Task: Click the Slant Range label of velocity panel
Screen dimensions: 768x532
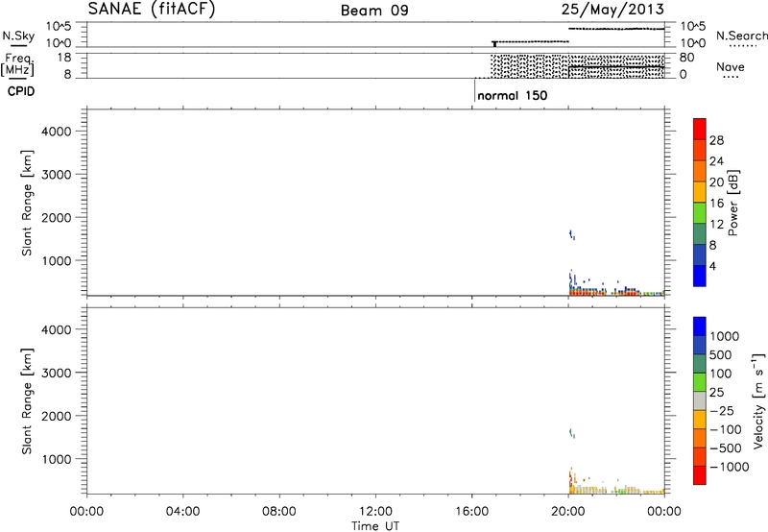Action: 27,401
